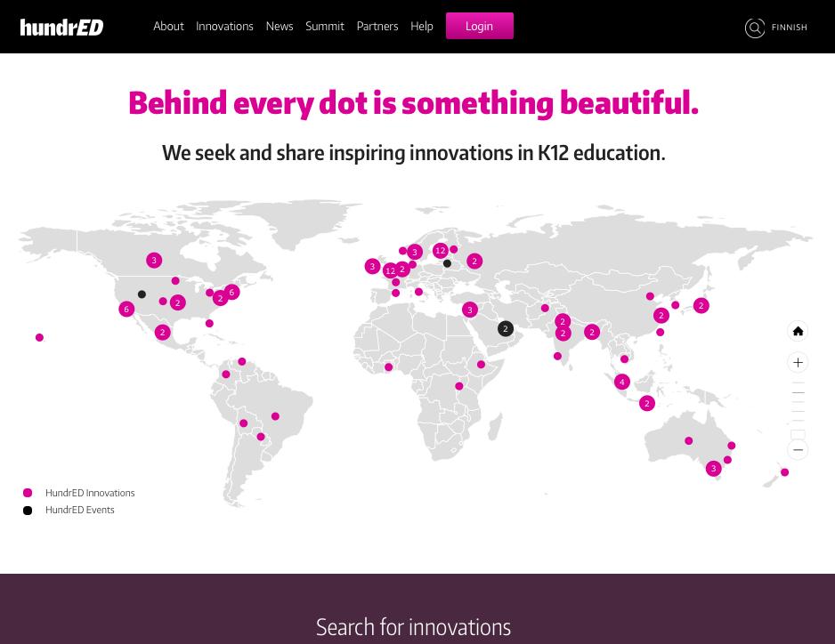The width and height of the screenshot is (835, 644).
Task: Open the UK cluster marked 12
Action: pos(390,270)
